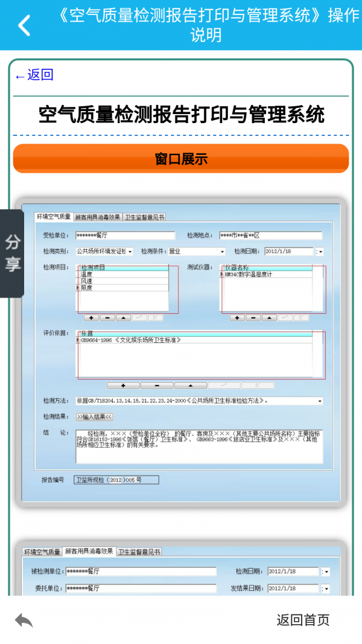
Task: Click the minus button under 检测项目 list
Action: coord(107,318)
